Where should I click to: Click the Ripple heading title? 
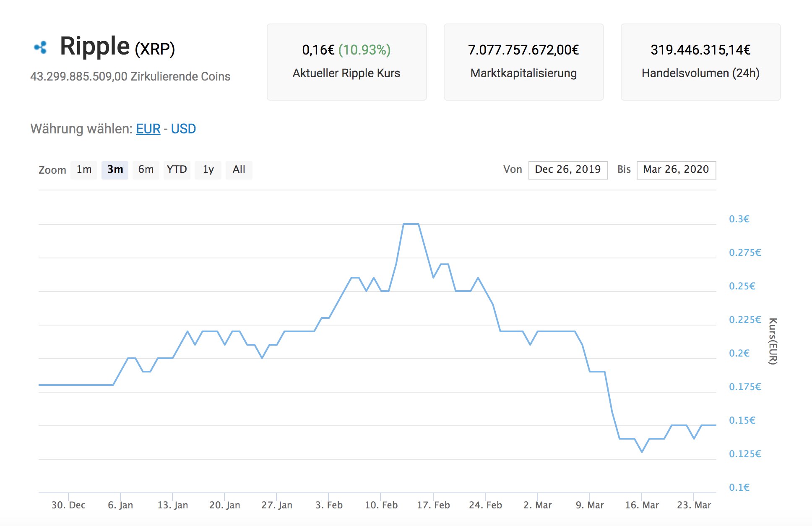click(95, 46)
